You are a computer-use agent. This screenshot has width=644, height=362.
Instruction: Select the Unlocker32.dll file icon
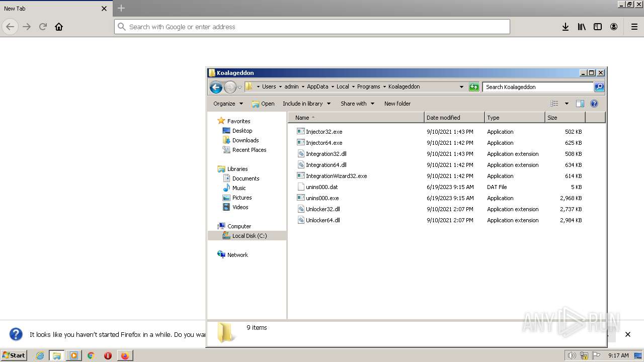tap(301, 209)
